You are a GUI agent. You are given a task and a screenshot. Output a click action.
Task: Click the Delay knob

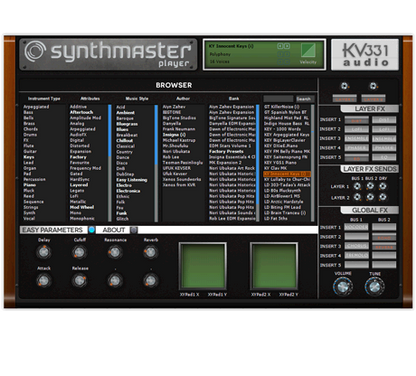tap(44, 252)
